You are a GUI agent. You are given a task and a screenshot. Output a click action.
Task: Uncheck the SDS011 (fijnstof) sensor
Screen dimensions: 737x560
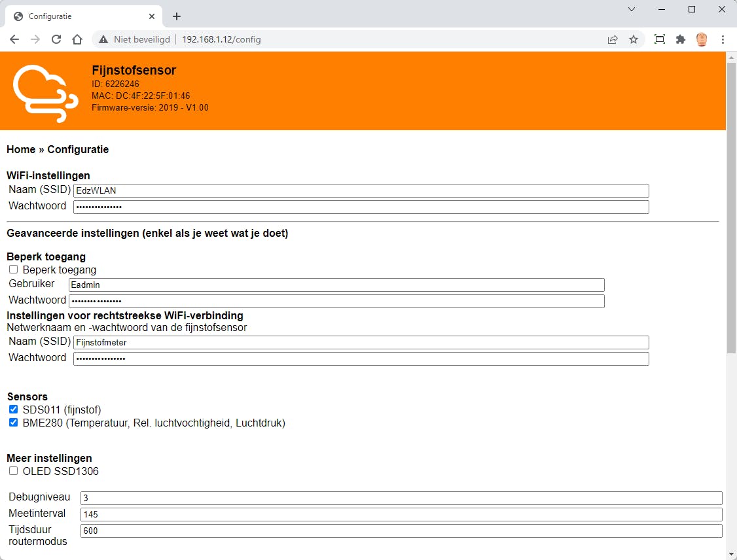pos(14,409)
